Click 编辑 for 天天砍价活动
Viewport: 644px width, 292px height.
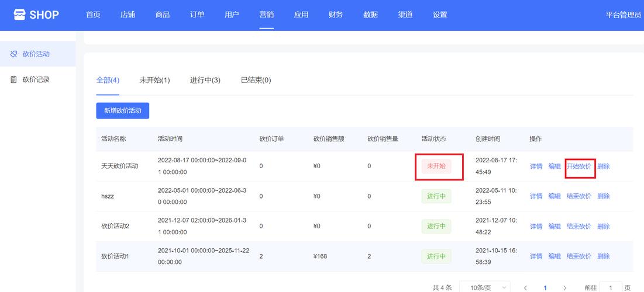point(555,166)
